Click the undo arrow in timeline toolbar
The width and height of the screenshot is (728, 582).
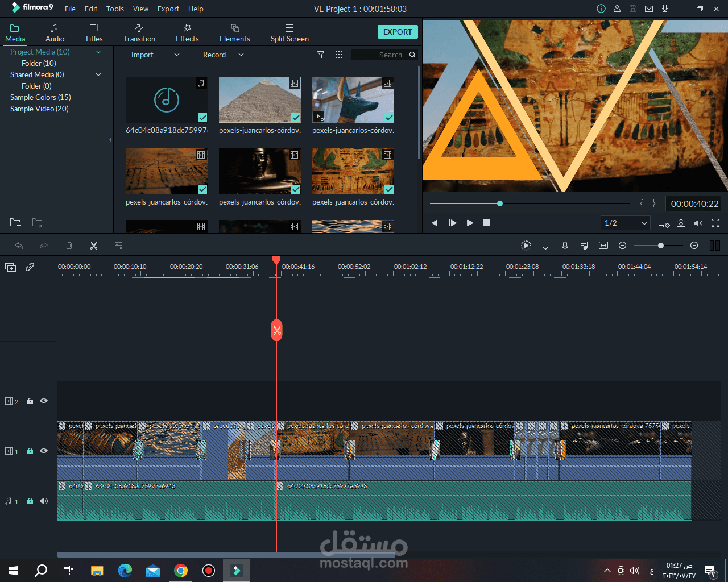coord(19,246)
